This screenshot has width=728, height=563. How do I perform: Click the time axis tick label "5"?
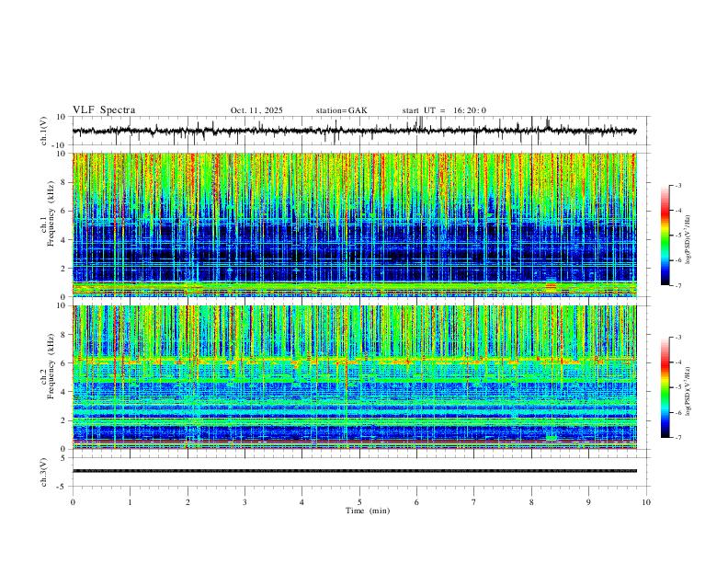coord(359,502)
